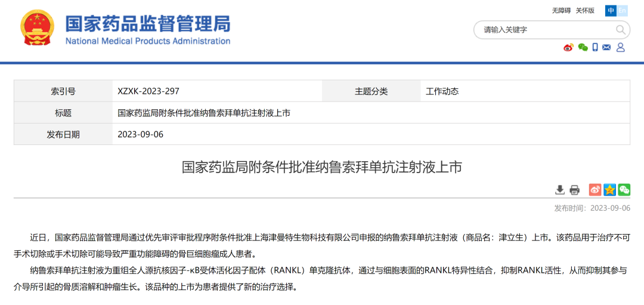This screenshot has width=644, height=305.
Task: Click the 无障碍 accessibility link
Action: (x=561, y=11)
